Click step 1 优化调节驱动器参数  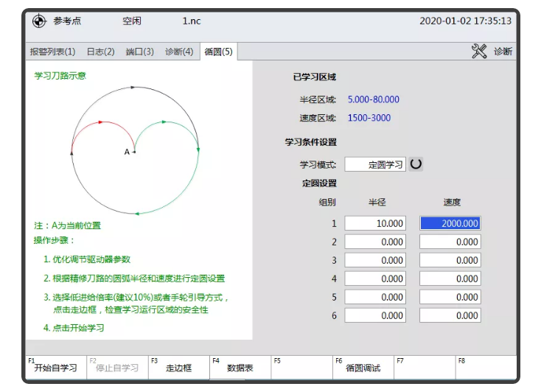coord(87,259)
